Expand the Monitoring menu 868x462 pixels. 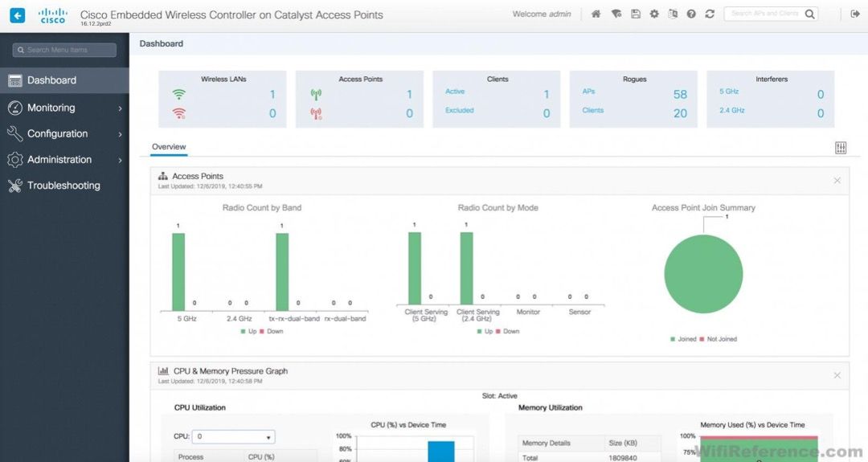(x=64, y=108)
